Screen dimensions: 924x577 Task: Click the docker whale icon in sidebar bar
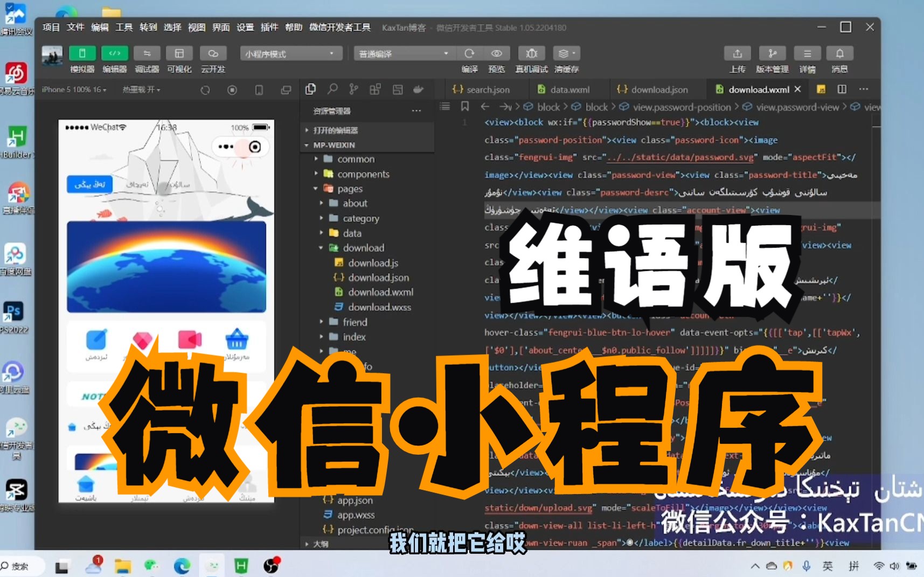tap(419, 89)
